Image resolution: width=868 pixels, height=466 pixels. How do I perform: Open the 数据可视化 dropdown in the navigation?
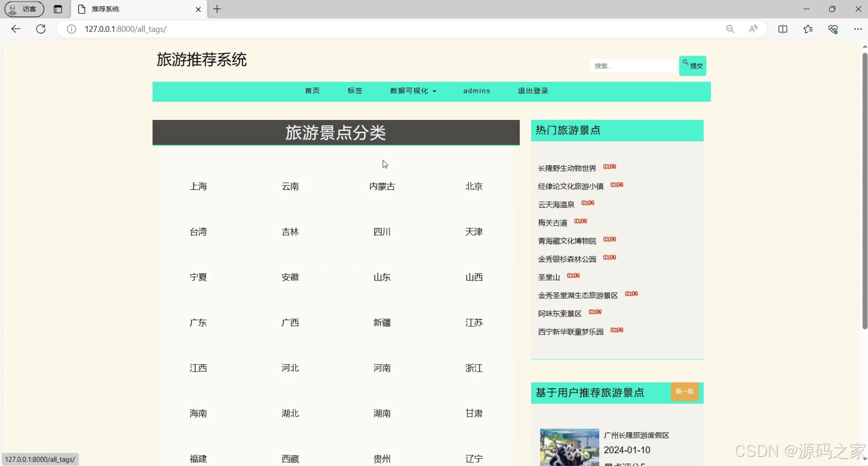coord(412,91)
